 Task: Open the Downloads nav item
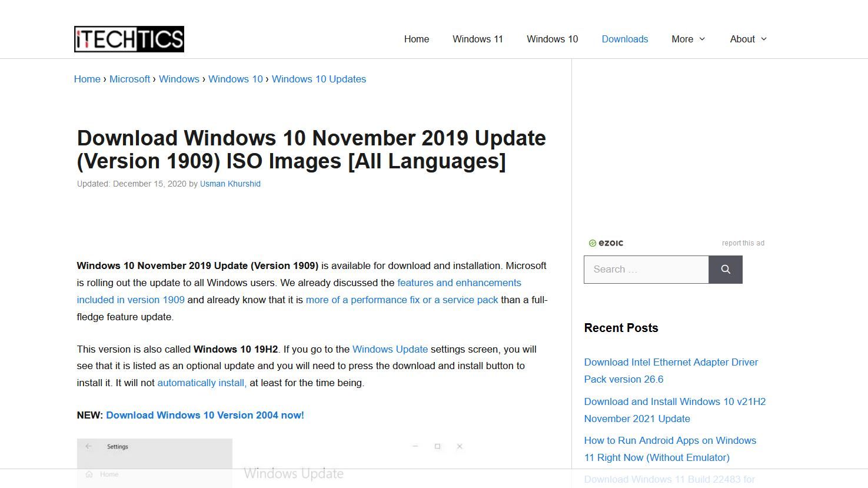pos(625,39)
